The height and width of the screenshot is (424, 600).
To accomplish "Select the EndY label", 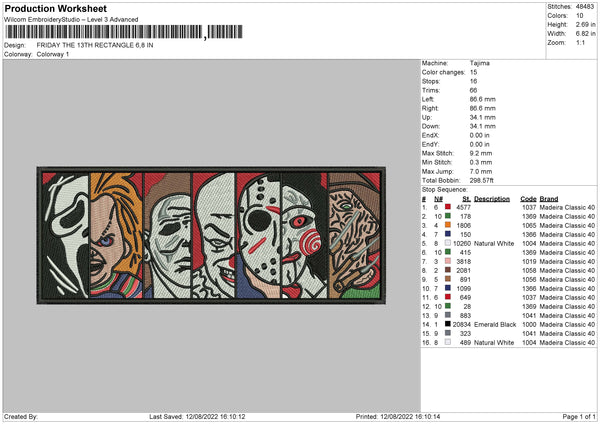I will pyautogui.click(x=430, y=144).
